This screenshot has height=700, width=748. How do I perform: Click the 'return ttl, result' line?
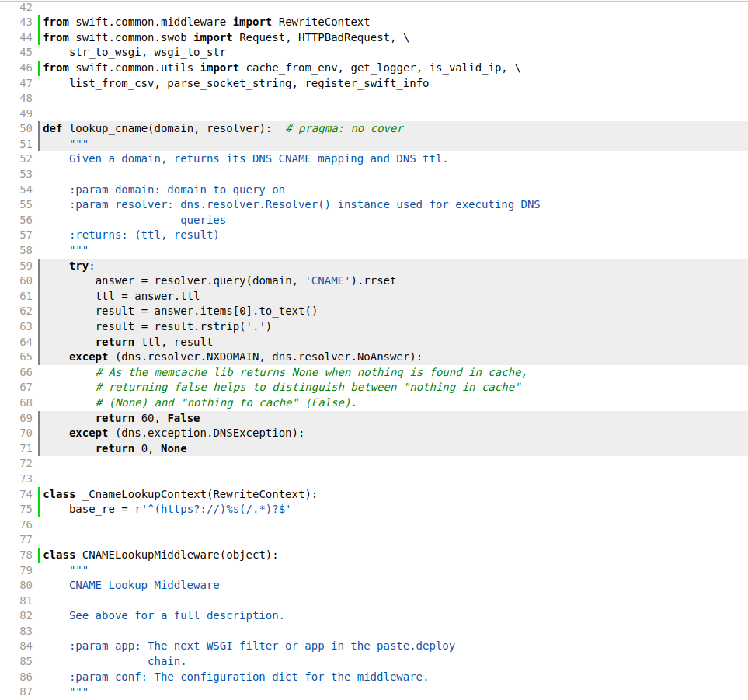coord(154,342)
